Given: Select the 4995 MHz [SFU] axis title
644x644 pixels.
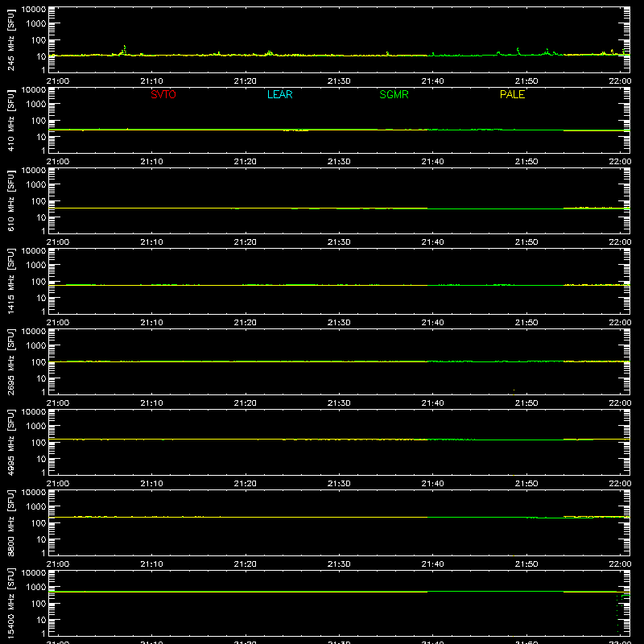Looking at the screenshot, I should point(10,442).
